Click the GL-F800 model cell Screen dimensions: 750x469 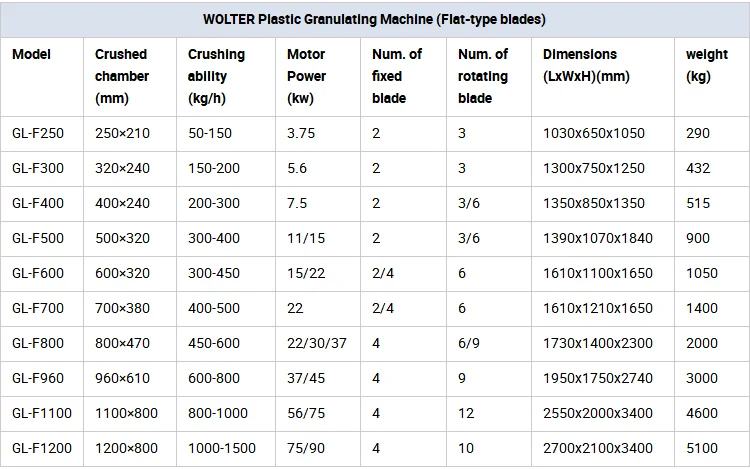click(38, 344)
